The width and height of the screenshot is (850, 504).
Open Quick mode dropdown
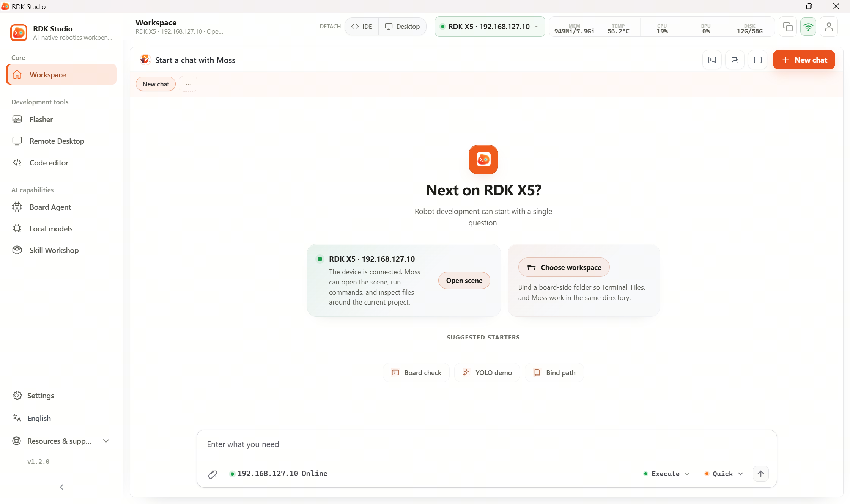(x=724, y=474)
